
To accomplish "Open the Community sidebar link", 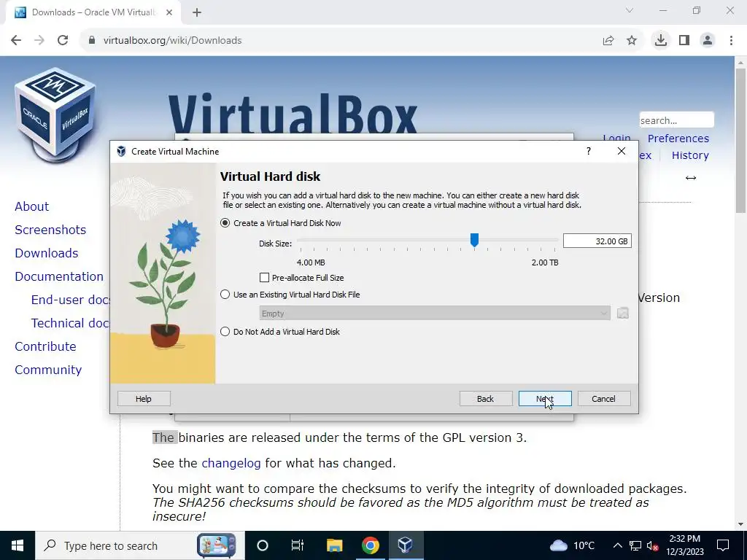I will (x=48, y=370).
